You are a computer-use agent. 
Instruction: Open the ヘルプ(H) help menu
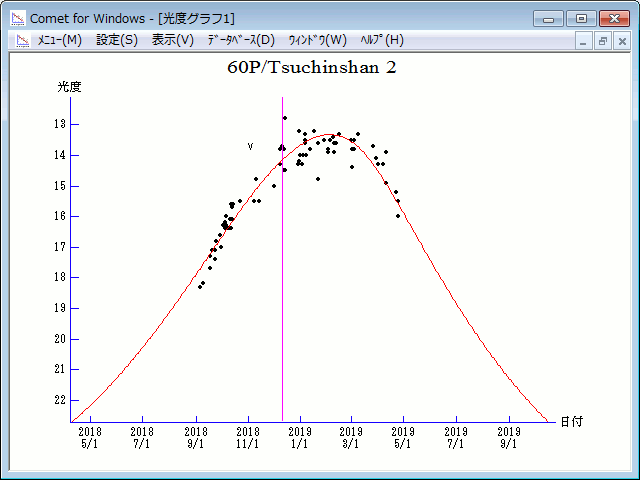(381, 40)
